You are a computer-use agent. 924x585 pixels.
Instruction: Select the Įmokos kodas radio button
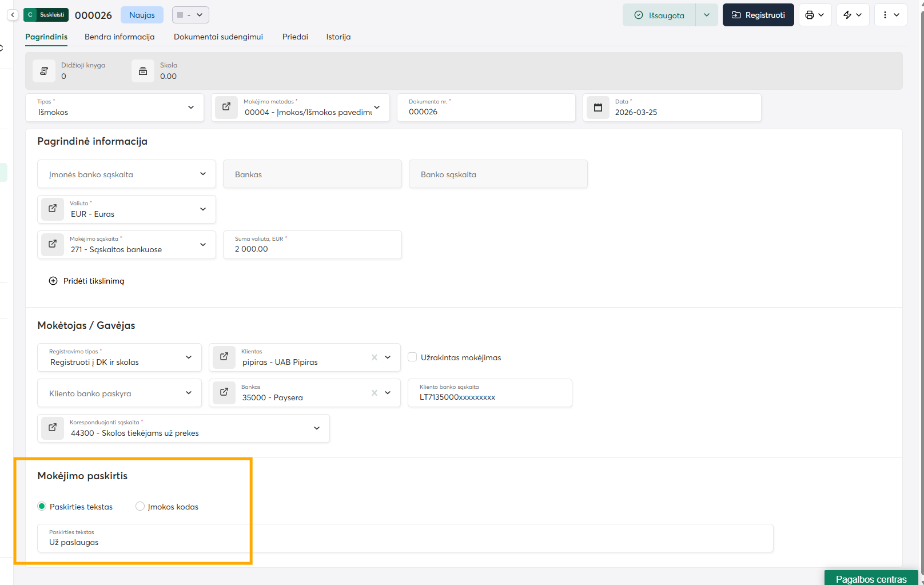click(x=140, y=507)
